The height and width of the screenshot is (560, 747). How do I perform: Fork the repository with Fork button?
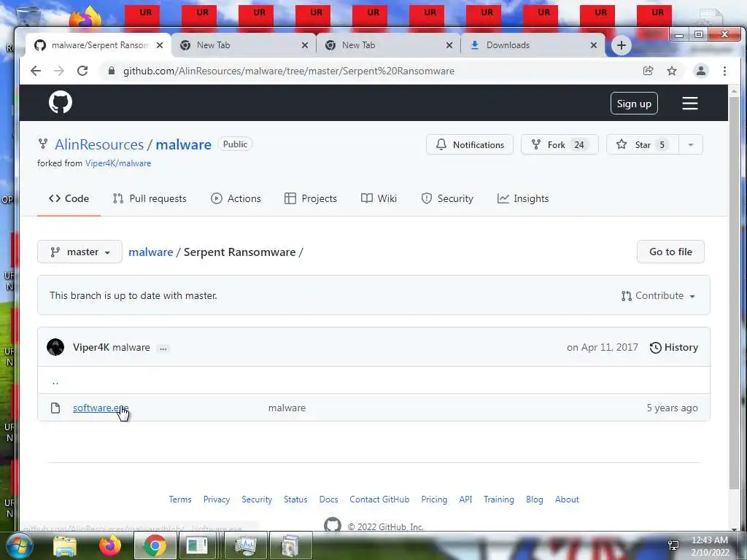(x=560, y=145)
